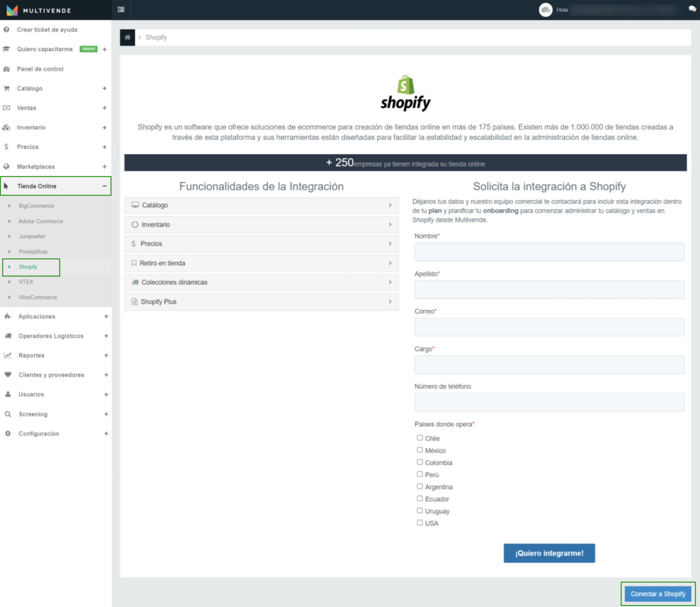Image resolution: width=700 pixels, height=607 pixels.
Task: Check the Ecuador country checkbox
Action: (x=420, y=499)
